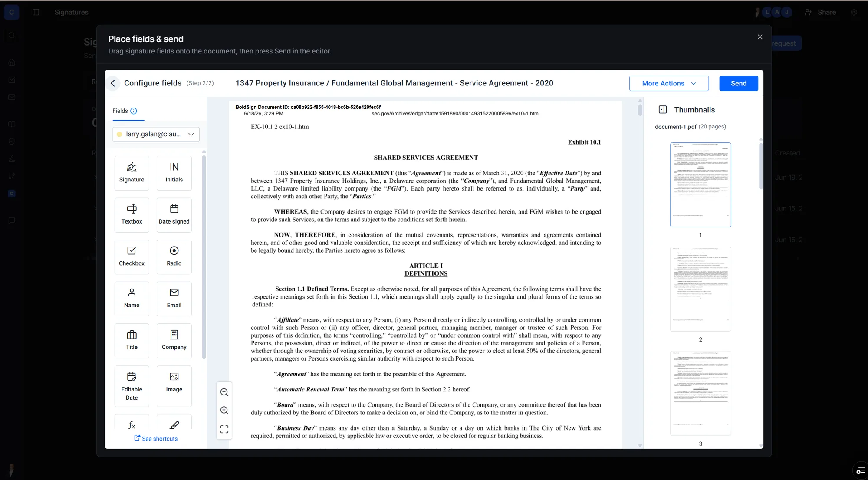Open the settings gear icon
The height and width of the screenshot is (480, 868).
(854, 12)
